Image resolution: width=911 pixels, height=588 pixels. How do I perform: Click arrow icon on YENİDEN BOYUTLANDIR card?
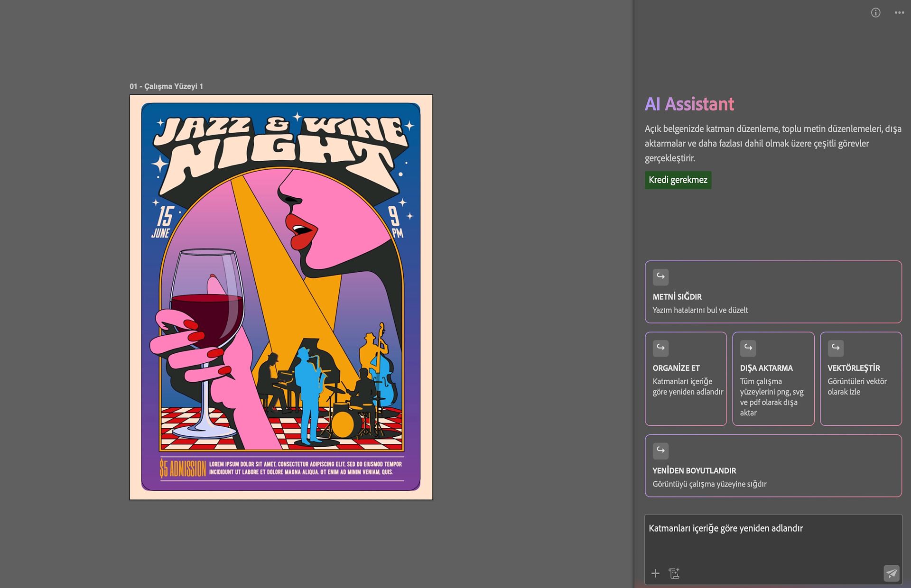coord(660,451)
